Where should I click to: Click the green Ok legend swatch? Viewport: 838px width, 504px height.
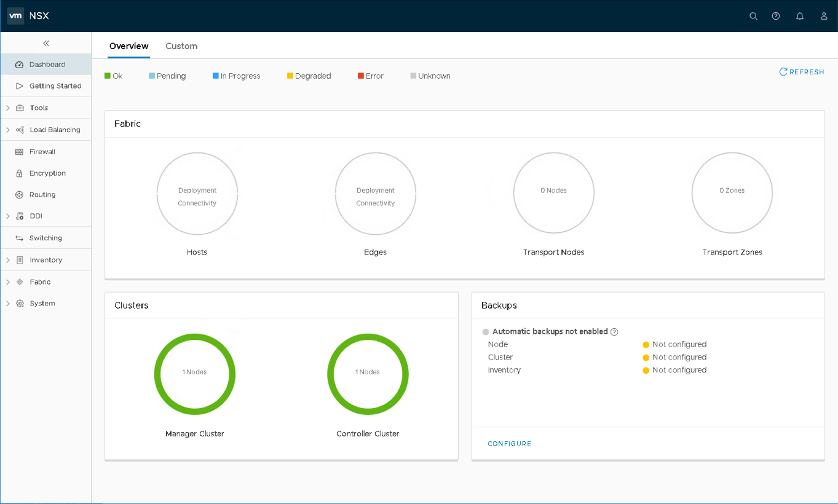click(108, 76)
